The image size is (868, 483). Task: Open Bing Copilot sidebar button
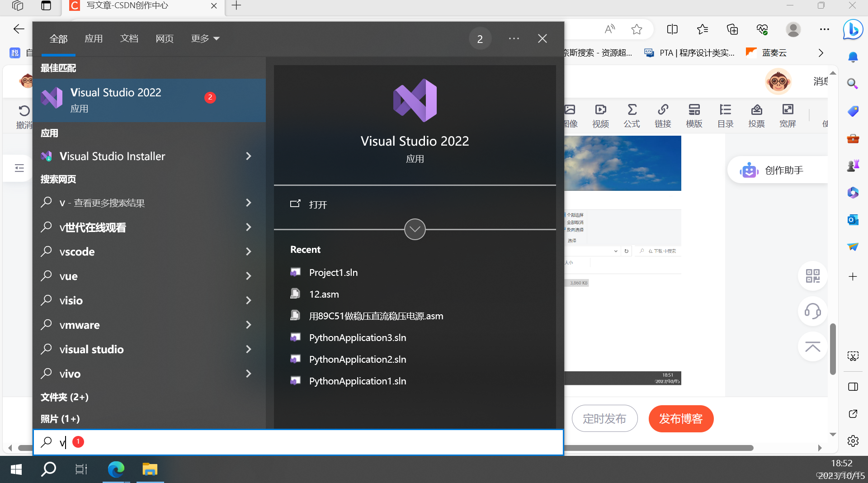click(x=853, y=30)
